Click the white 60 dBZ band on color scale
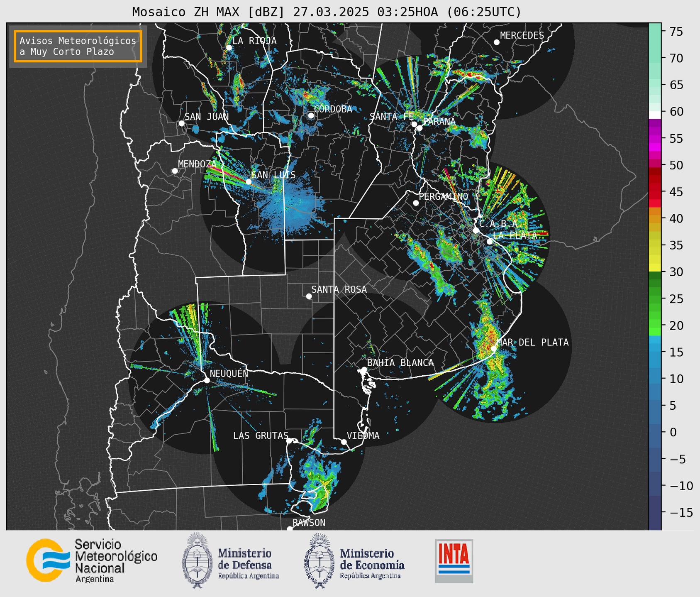 point(655,114)
